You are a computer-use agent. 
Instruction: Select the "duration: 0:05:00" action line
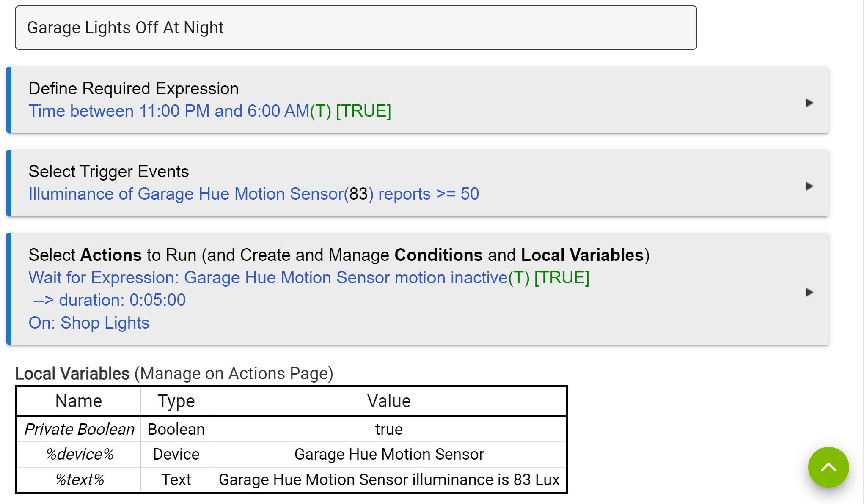109,300
